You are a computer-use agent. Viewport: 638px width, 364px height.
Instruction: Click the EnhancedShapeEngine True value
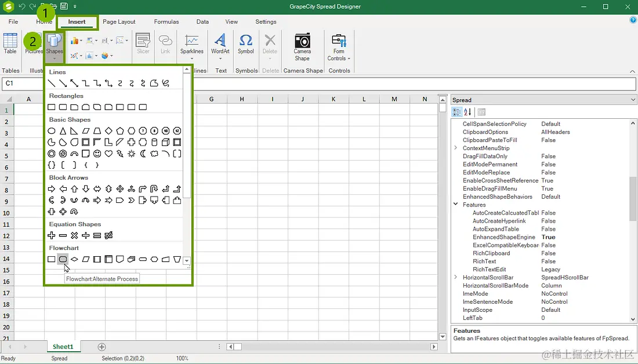tap(548, 237)
